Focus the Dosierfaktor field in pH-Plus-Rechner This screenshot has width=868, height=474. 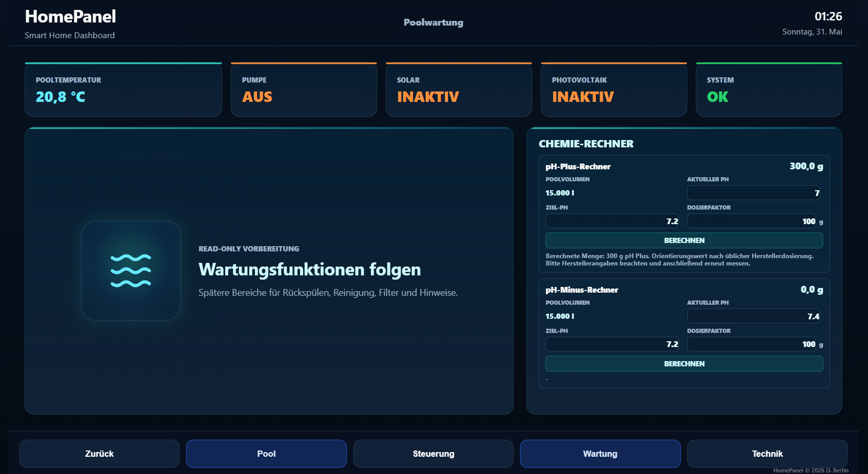(752, 221)
